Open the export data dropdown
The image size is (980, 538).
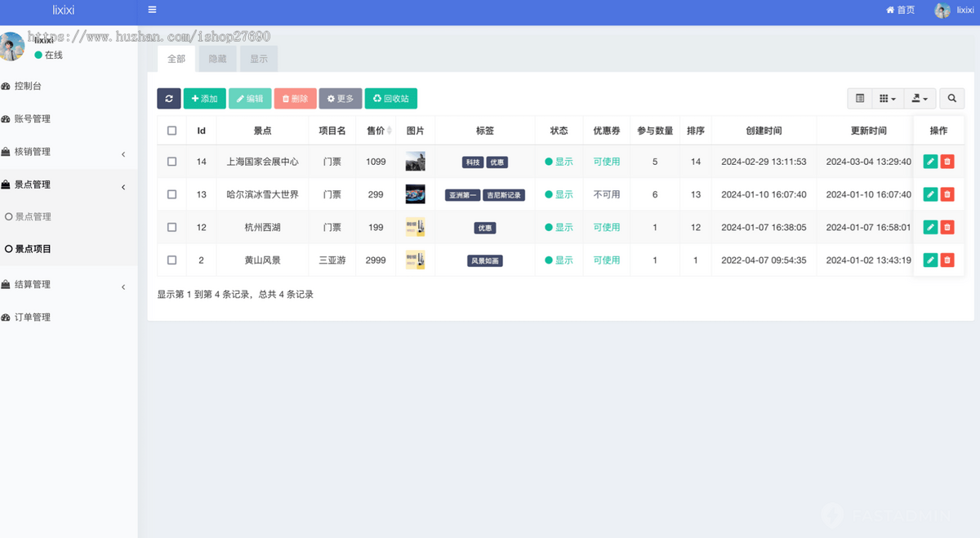920,99
